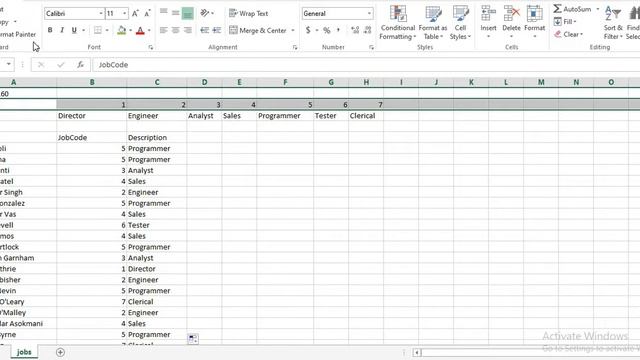Toggle Underline formatting

point(74,30)
